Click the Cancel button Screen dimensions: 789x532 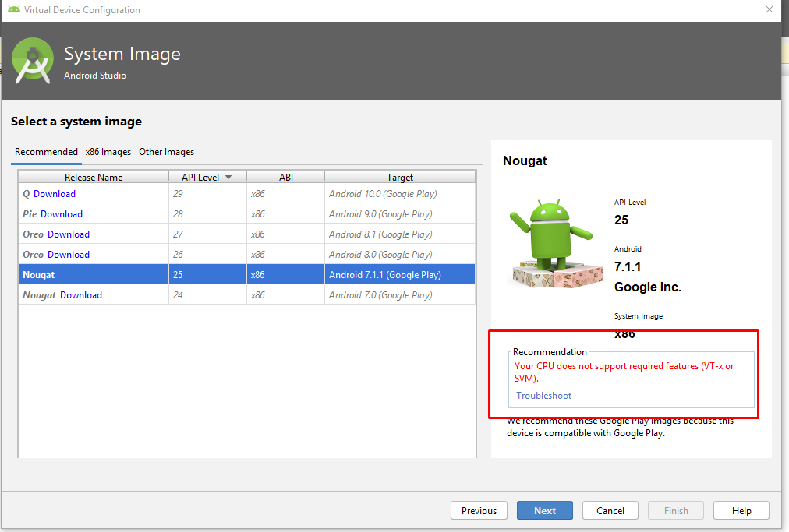tap(610, 510)
